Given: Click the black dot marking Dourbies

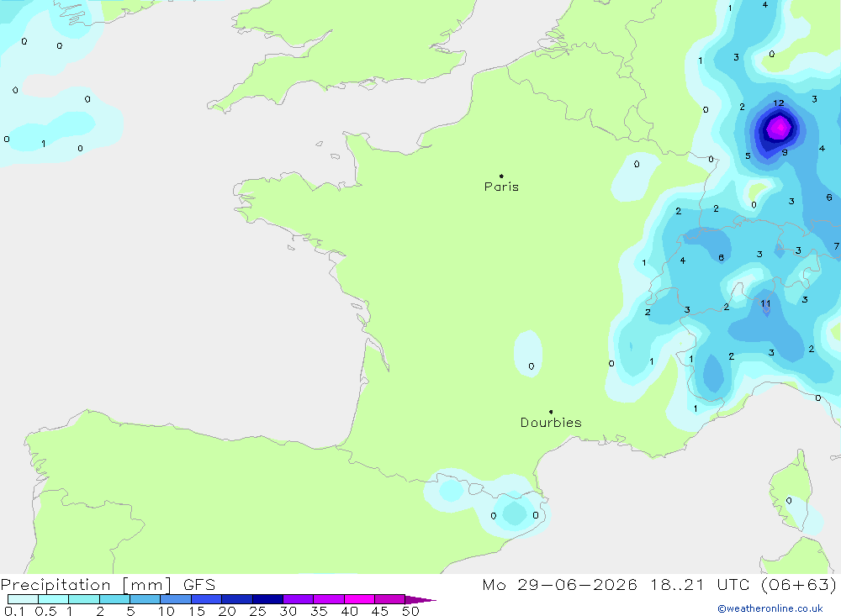Looking at the screenshot, I should (551, 412).
